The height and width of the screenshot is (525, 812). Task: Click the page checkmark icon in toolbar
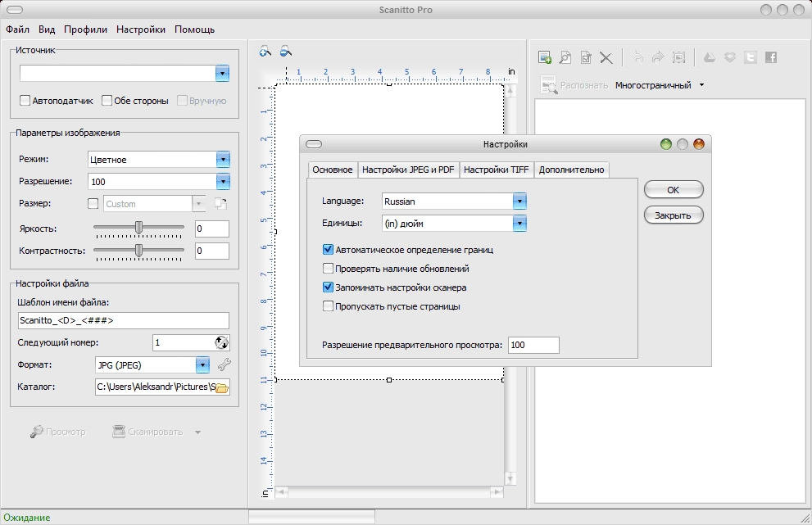tap(586, 57)
